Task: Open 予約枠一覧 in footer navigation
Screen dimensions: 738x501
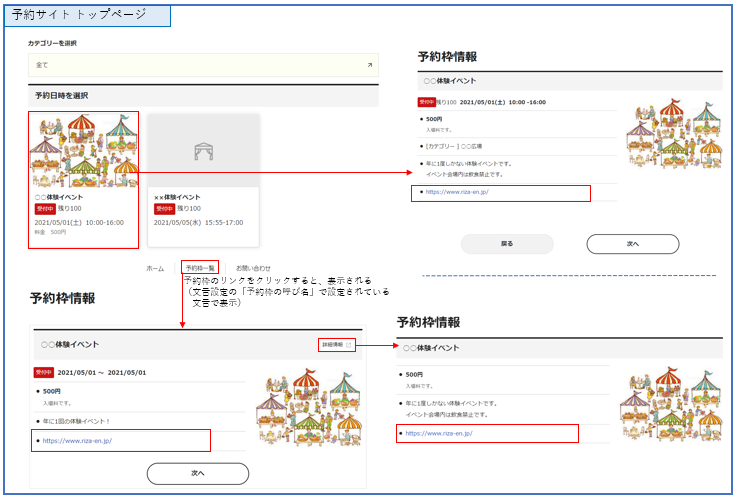Action: click(200, 268)
